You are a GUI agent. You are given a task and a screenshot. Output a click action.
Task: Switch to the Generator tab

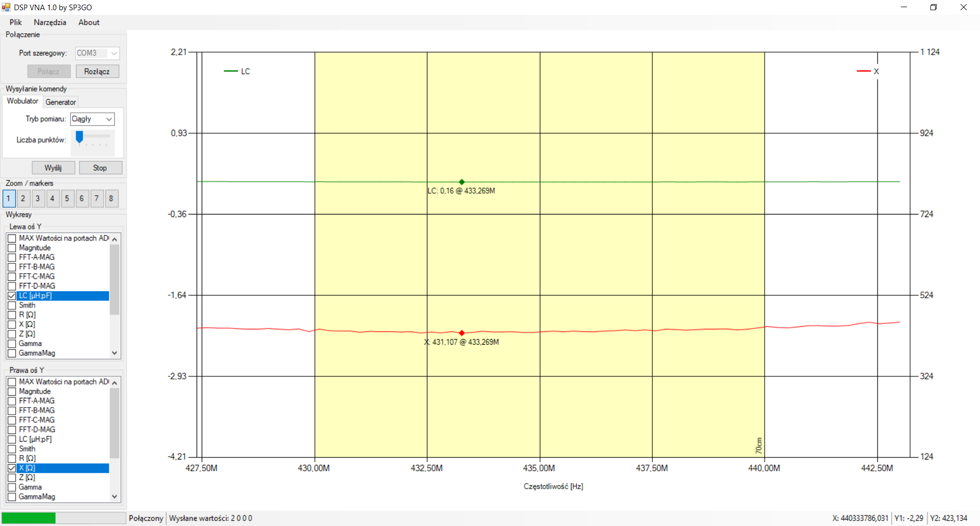pyautogui.click(x=60, y=102)
